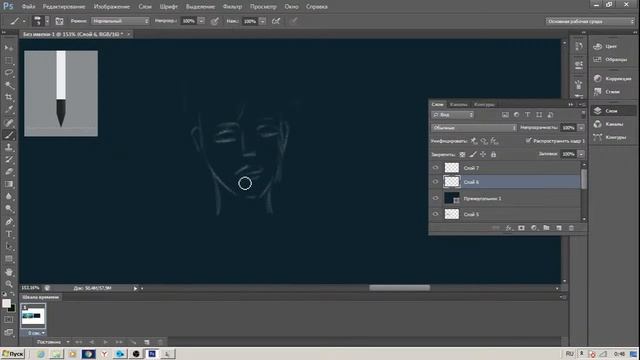640x360 pixels.
Task: Click the add layer style fx icon
Action: point(509,228)
